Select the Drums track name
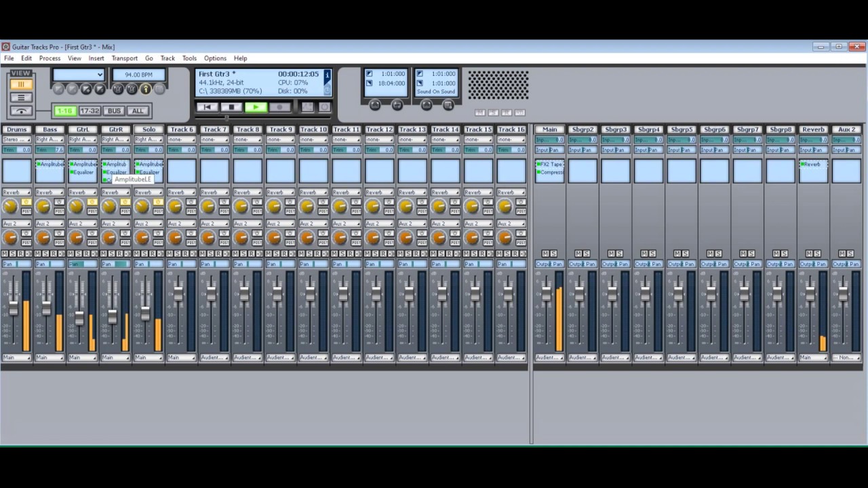 tap(16, 129)
